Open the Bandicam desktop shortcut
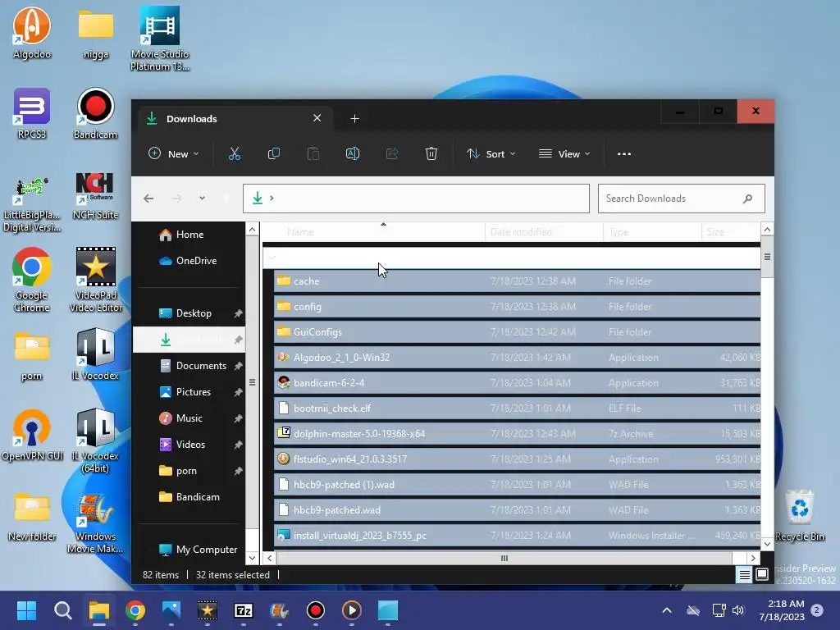 pyautogui.click(x=95, y=113)
